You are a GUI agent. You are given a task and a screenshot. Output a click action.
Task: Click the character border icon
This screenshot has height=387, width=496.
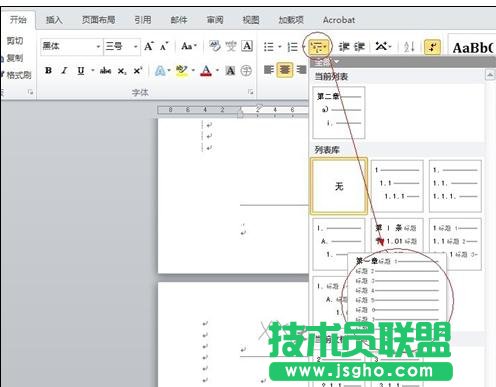coord(247,46)
